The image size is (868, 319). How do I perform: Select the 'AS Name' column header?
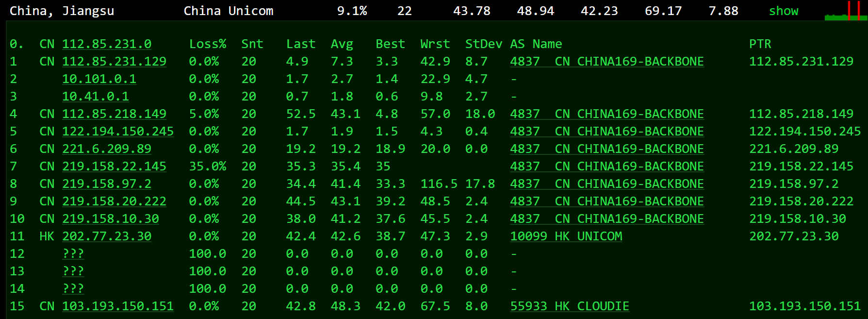(x=536, y=44)
